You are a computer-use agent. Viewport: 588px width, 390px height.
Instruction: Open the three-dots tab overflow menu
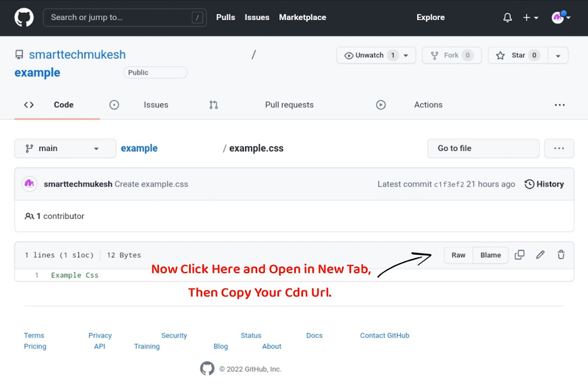pyautogui.click(x=560, y=105)
